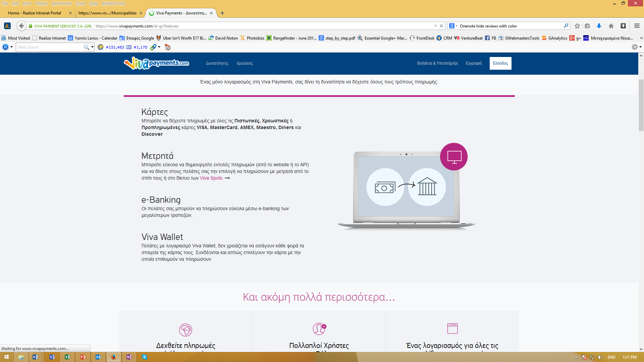
Task: Click the Viva Payments logo
Action: 156,63
